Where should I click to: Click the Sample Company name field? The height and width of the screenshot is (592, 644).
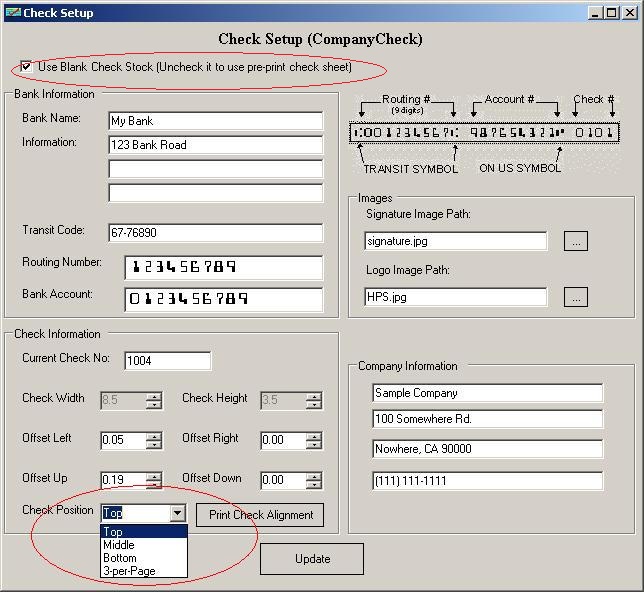click(x=487, y=393)
